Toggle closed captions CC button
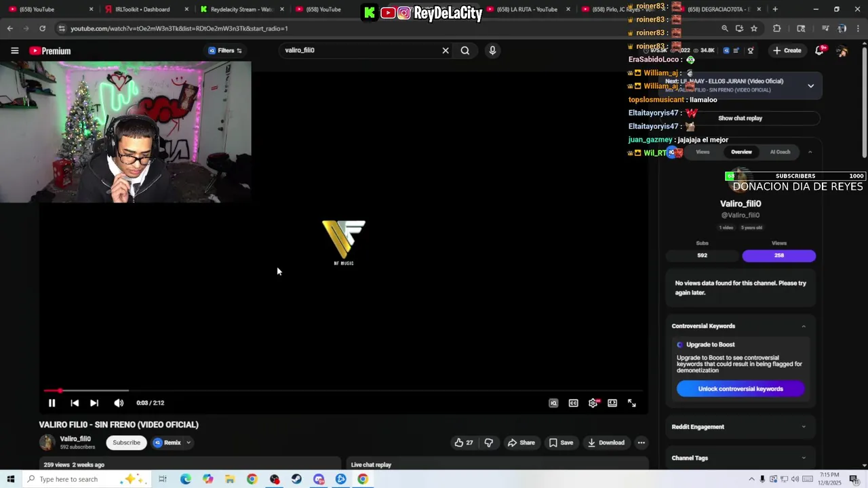 [x=573, y=403]
